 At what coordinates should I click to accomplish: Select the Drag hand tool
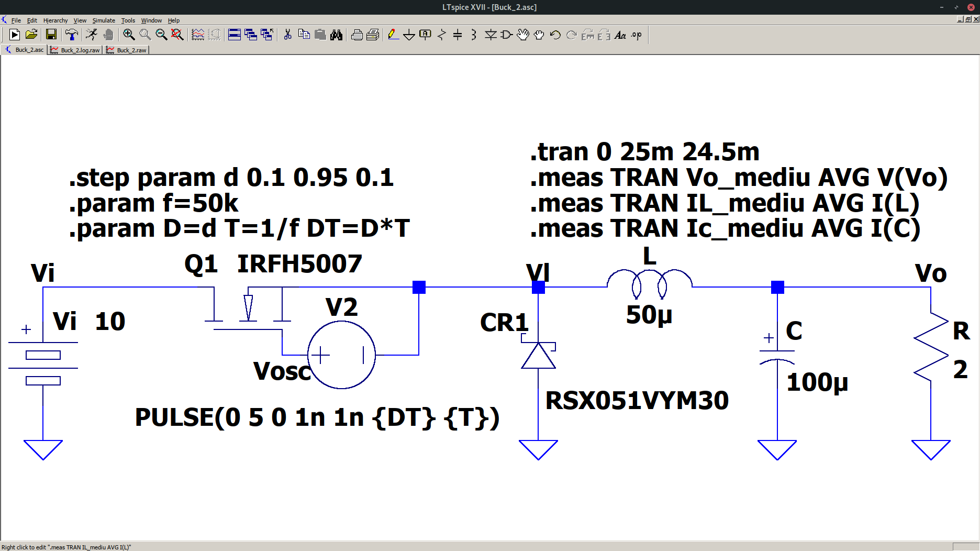[x=539, y=35]
